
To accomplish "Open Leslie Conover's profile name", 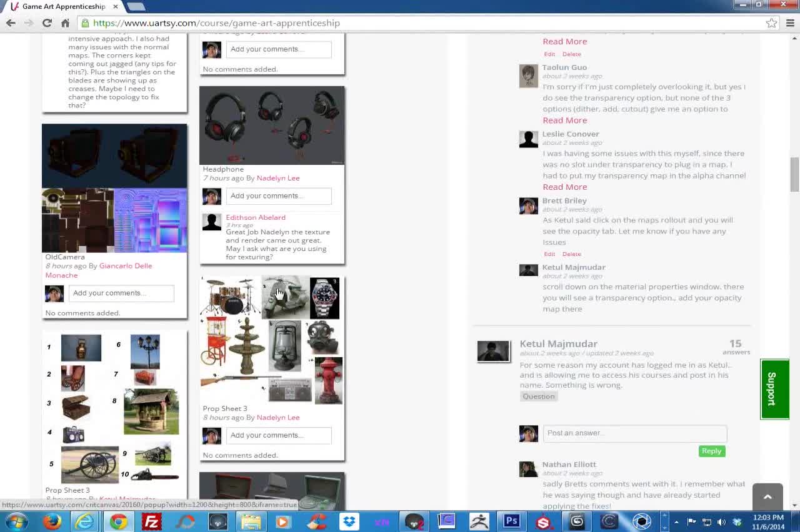I will click(x=571, y=134).
